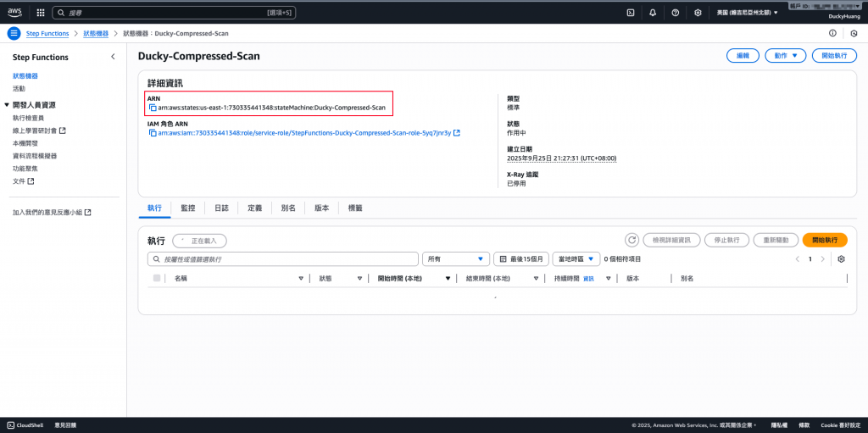
Task: Open the AWS console home logo
Action: coord(14,12)
